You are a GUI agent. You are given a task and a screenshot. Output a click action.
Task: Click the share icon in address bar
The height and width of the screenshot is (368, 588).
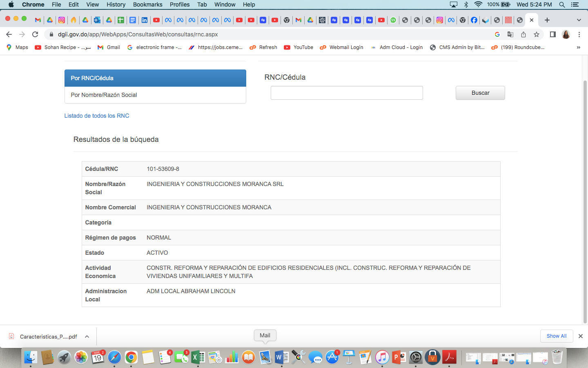tap(523, 34)
